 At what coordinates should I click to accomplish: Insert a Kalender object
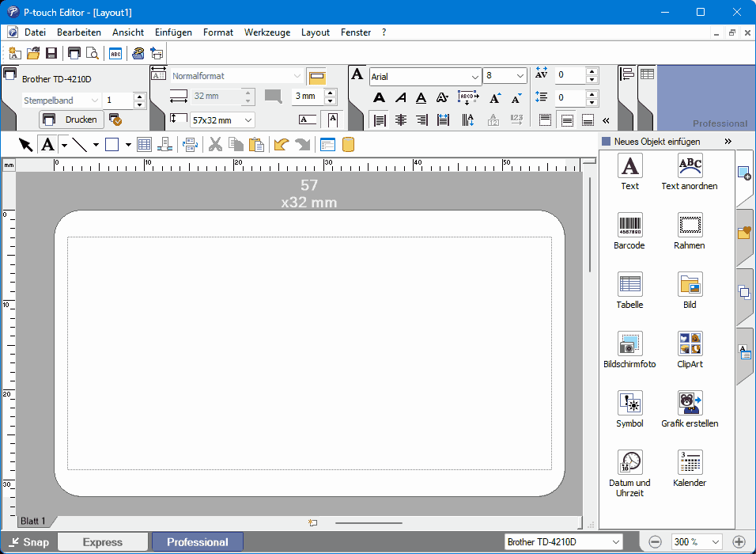click(690, 469)
